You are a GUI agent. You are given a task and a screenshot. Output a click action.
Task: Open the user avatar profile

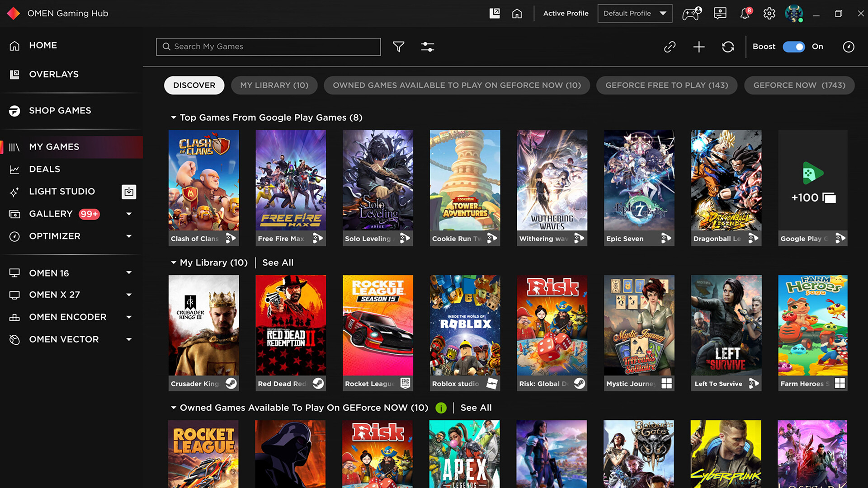point(794,14)
